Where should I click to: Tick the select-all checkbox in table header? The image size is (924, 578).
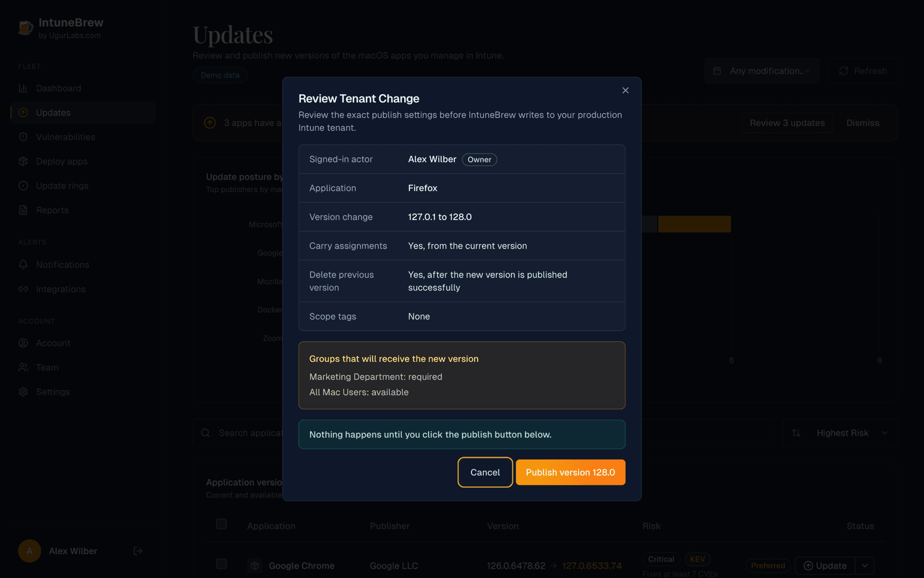tap(221, 524)
